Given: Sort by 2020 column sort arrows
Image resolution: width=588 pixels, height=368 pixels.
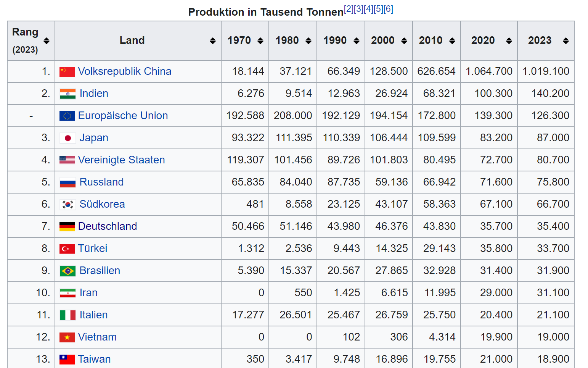Looking at the screenshot, I should coord(509,41).
